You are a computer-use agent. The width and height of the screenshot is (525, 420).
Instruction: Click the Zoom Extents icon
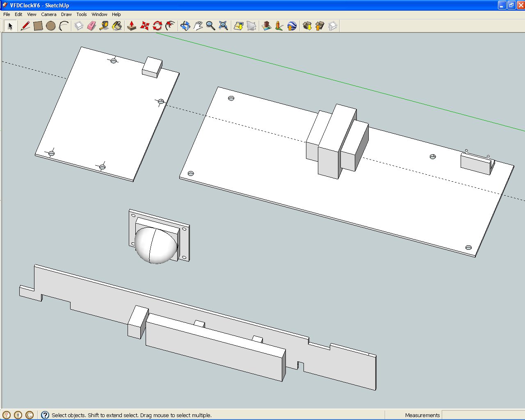click(223, 26)
